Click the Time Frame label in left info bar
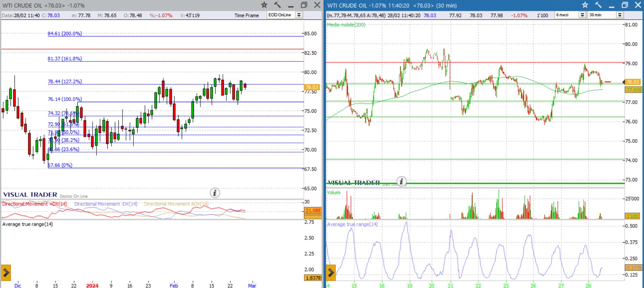 click(246, 15)
